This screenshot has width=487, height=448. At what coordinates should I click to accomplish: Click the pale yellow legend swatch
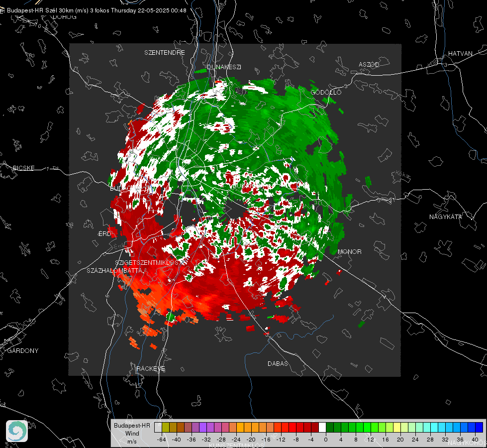point(397,427)
